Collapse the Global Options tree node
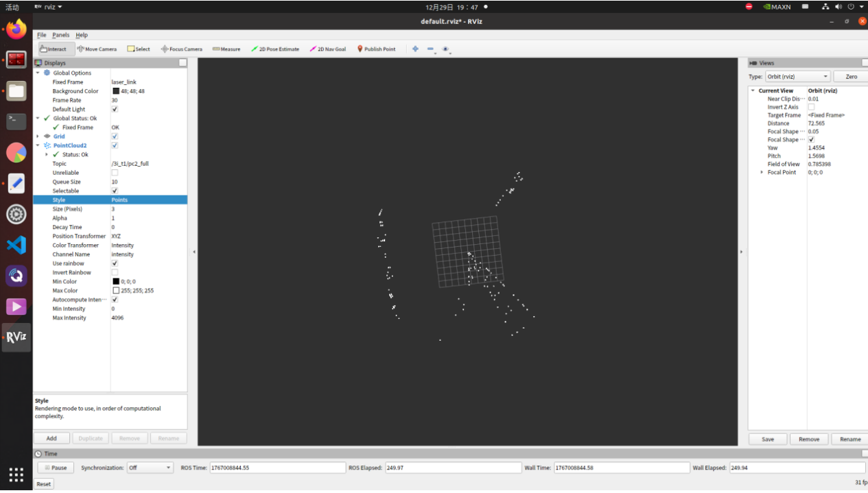The width and height of the screenshot is (868, 493). click(x=38, y=73)
